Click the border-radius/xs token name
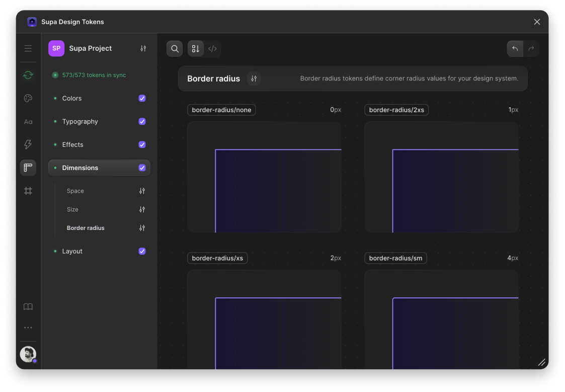 (x=217, y=258)
